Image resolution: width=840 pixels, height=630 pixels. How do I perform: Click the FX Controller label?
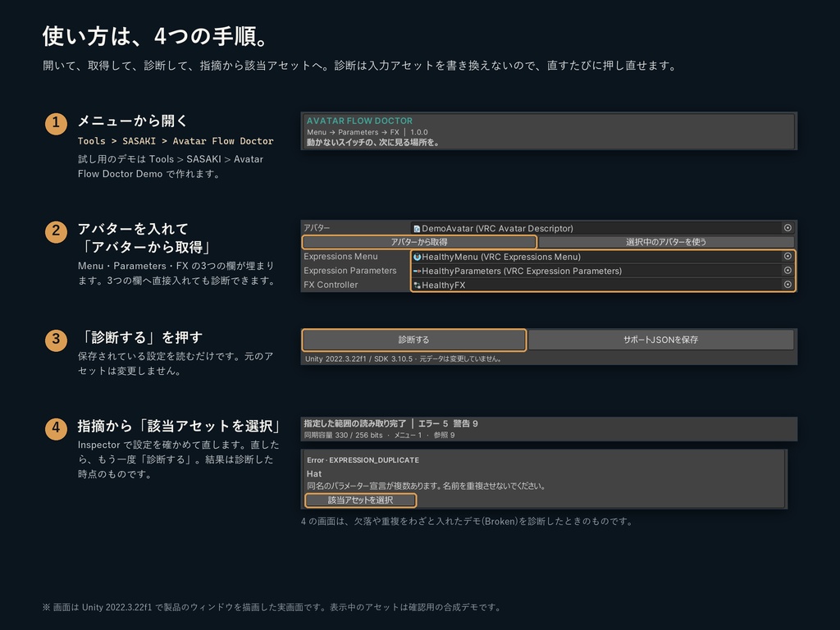[331, 285]
